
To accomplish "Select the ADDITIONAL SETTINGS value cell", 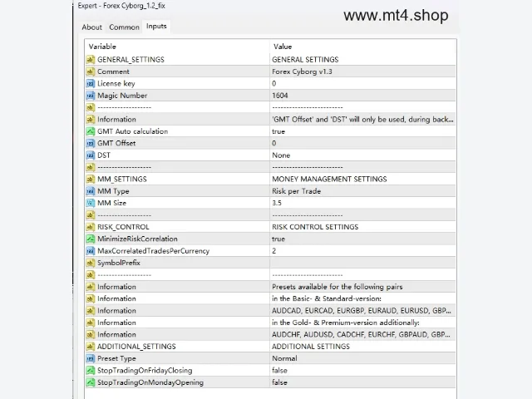I will tap(362, 347).
